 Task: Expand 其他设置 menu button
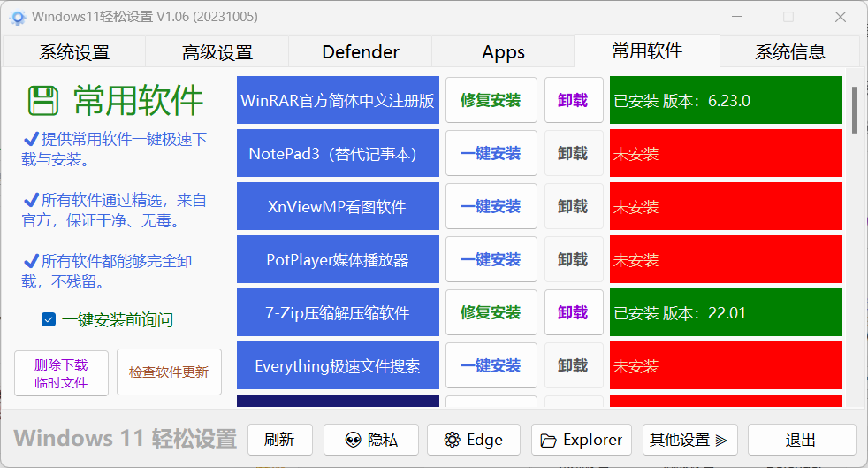click(689, 440)
